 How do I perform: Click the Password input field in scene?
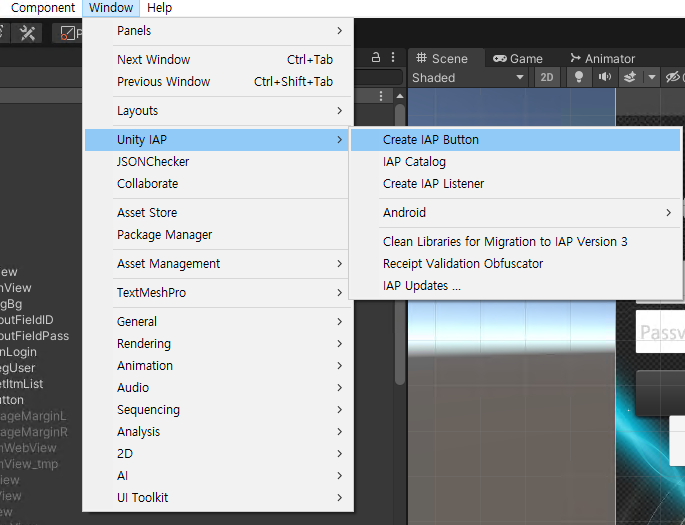tap(661, 332)
